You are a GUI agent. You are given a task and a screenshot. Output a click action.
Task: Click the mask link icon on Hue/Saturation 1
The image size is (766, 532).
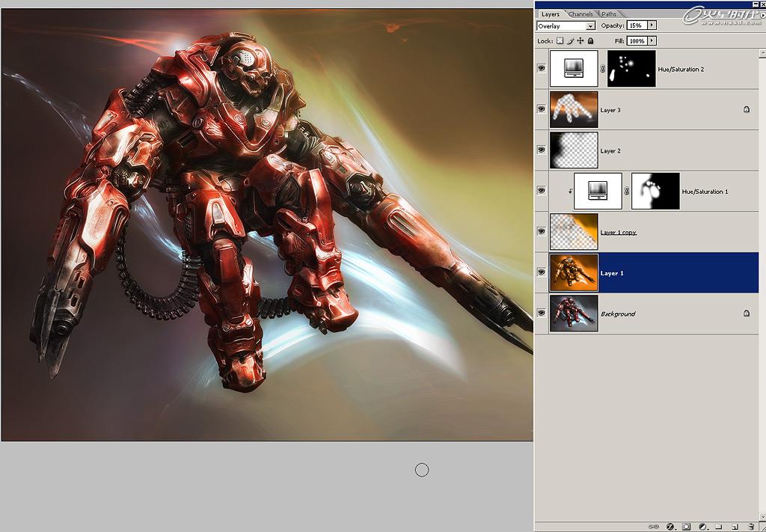(x=627, y=191)
